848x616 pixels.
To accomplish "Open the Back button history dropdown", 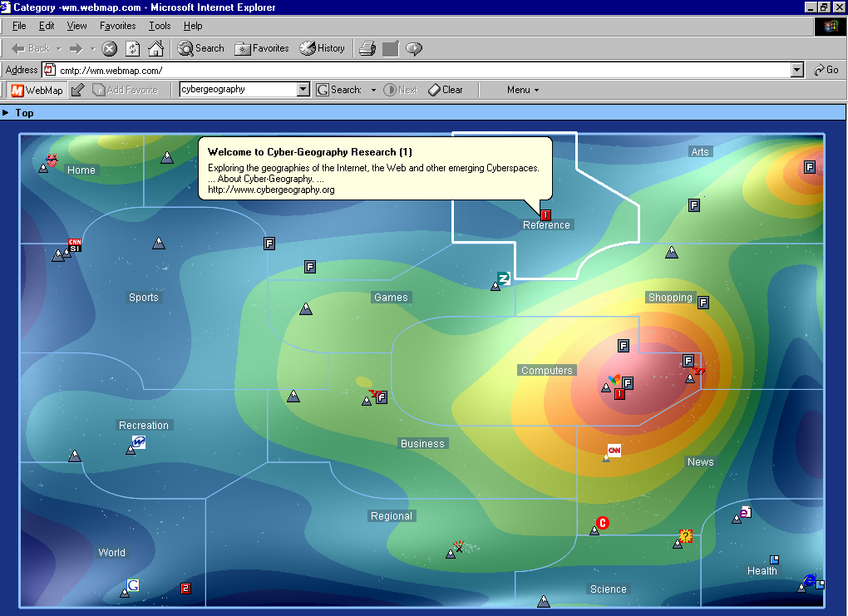I will [59, 49].
